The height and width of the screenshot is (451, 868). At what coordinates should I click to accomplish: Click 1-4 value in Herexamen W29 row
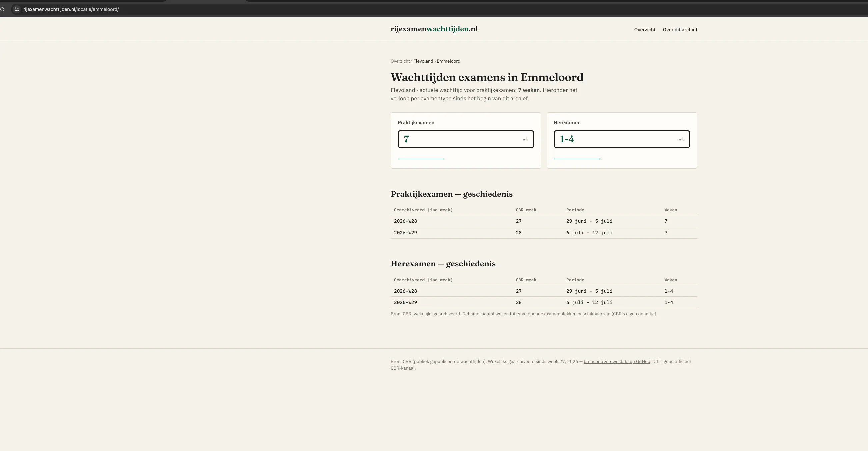pyautogui.click(x=669, y=302)
